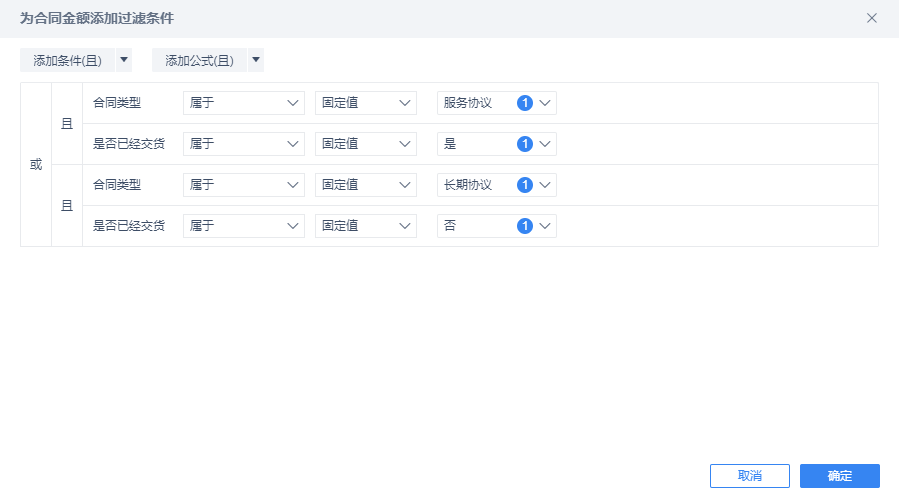Click the count badge beside 服务协议
Screen dimensions: 899x495
point(525,103)
